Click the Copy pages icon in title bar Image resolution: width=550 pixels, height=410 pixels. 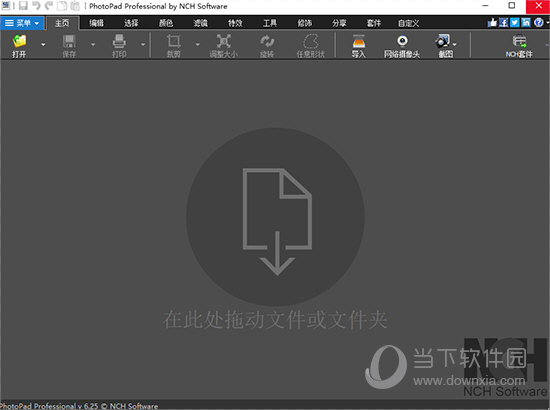pyautogui.click(x=62, y=6)
